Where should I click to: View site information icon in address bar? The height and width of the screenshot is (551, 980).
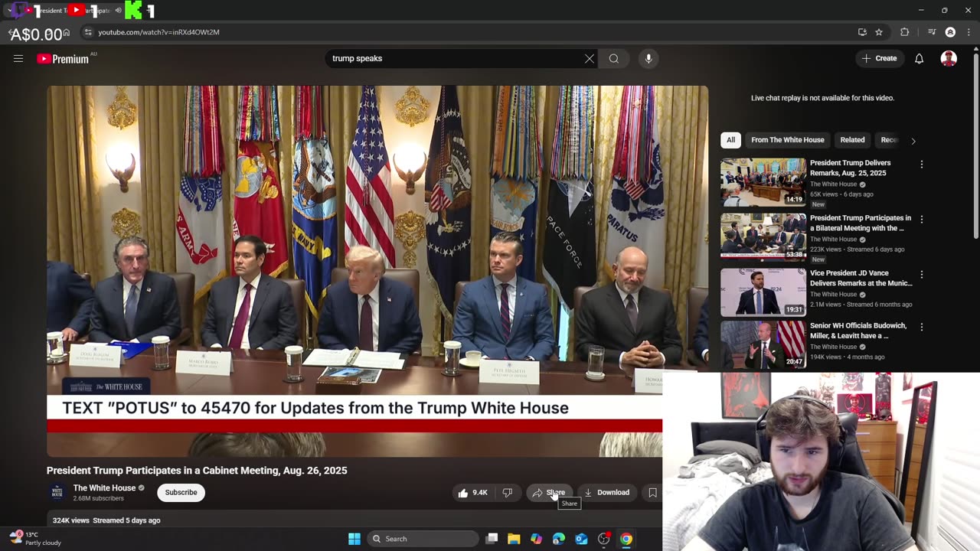tap(88, 32)
